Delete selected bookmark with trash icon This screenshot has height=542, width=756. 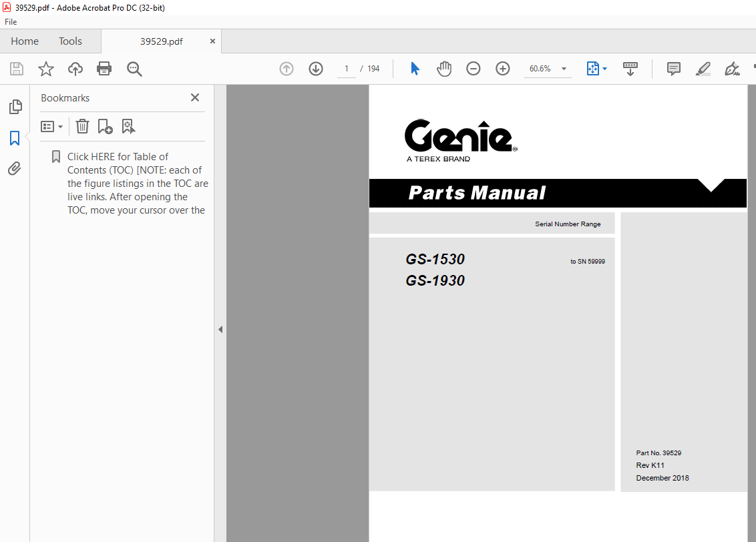point(82,126)
